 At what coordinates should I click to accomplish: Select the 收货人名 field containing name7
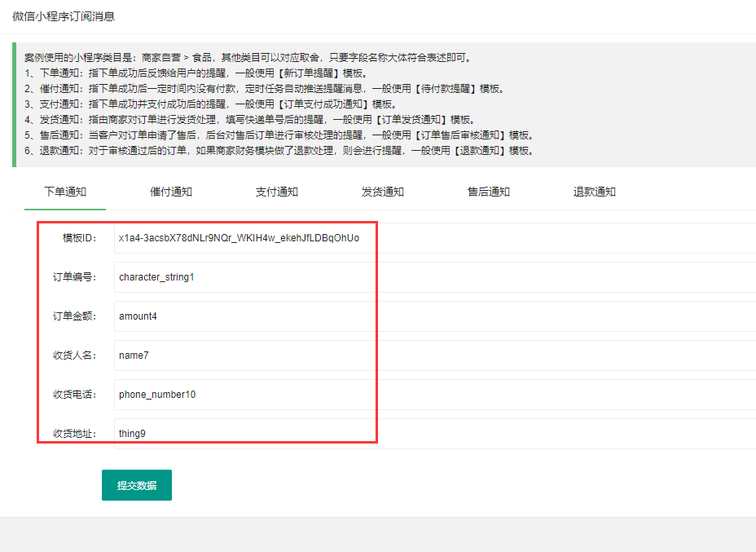[x=432, y=355]
